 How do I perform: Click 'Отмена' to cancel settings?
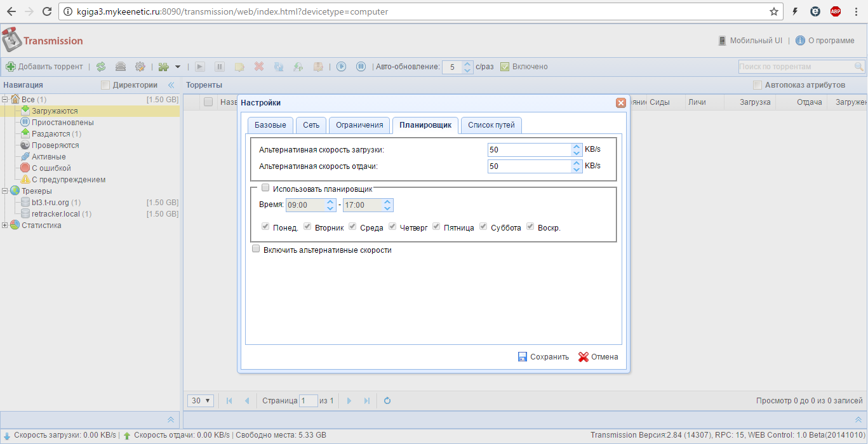point(598,357)
